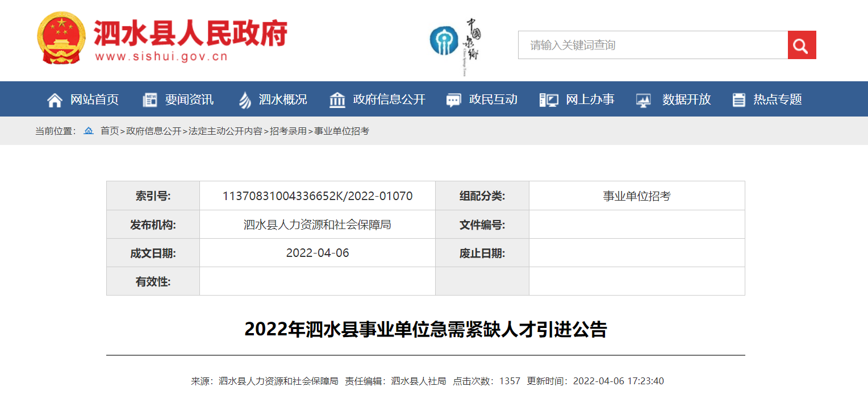Click the news icon beside 要闻资讯
868x403 pixels.
[149, 100]
